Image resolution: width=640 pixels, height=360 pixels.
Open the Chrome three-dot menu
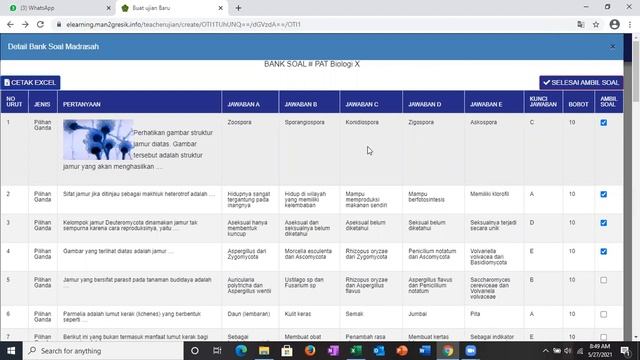coord(630,24)
